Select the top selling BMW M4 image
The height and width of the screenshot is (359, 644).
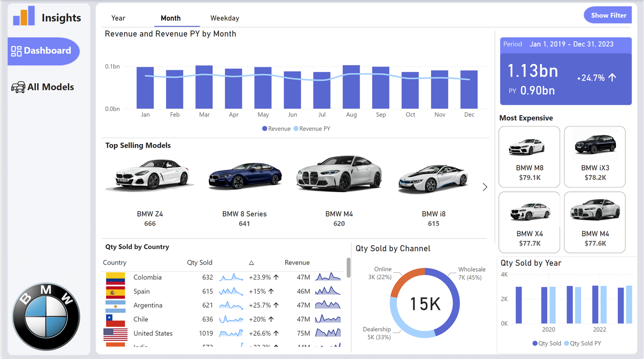339,173
